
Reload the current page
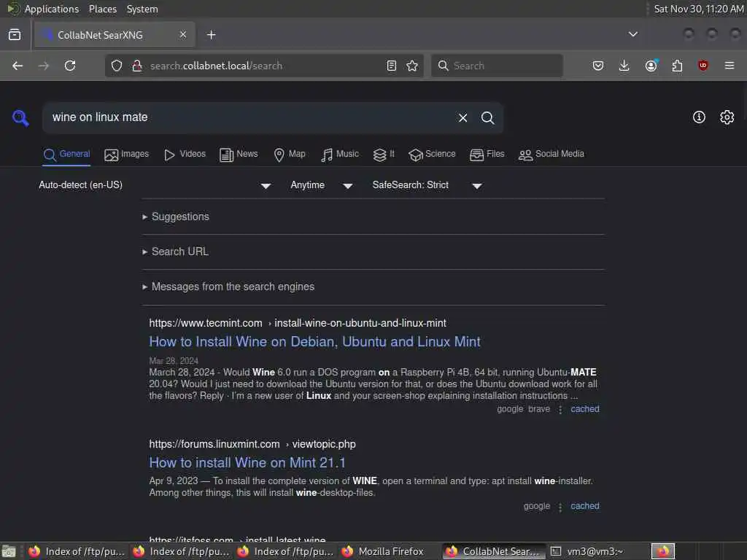tap(70, 66)
